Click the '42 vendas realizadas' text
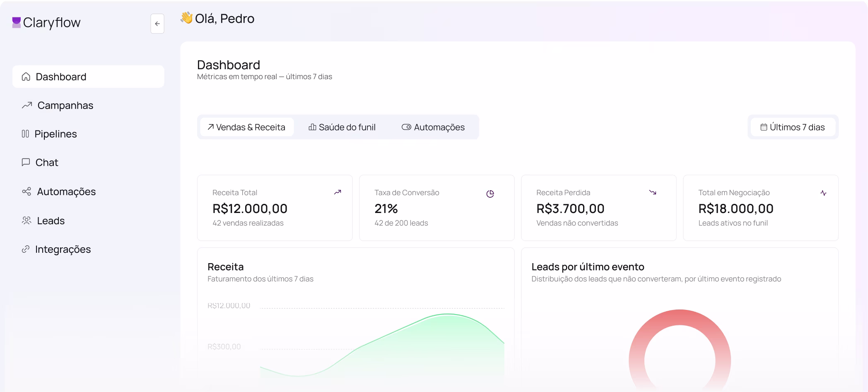Viewport: 868px width, 392px height. (248, 223)
